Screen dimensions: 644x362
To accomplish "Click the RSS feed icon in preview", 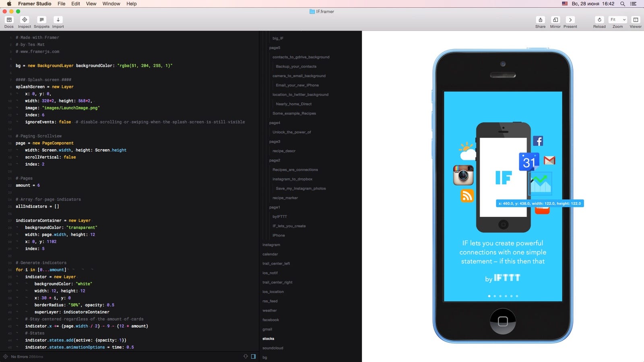I will (x=467, y=196).
